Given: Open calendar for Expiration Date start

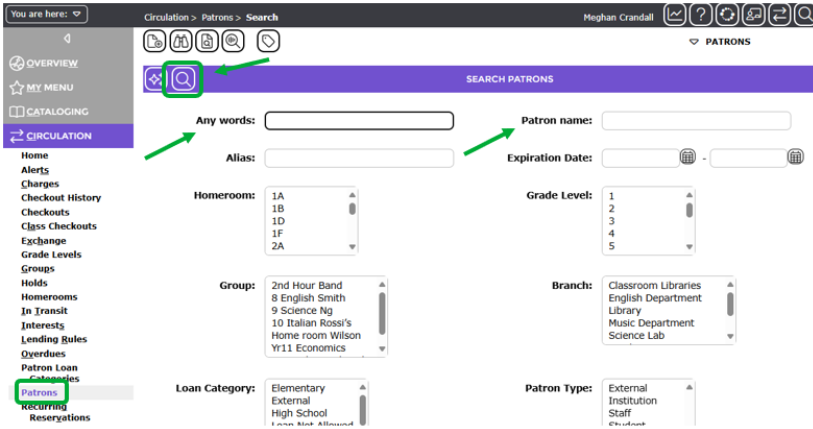Looking at the screenshot, I should [x=688, y=157].
